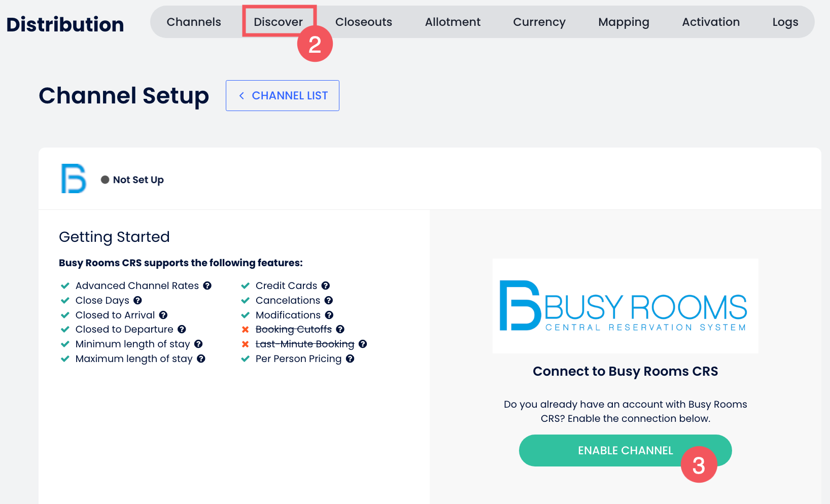Show help for Last-Minute Booking
Image resolution: width=830 pixels, height=504 pixels.
363,344
